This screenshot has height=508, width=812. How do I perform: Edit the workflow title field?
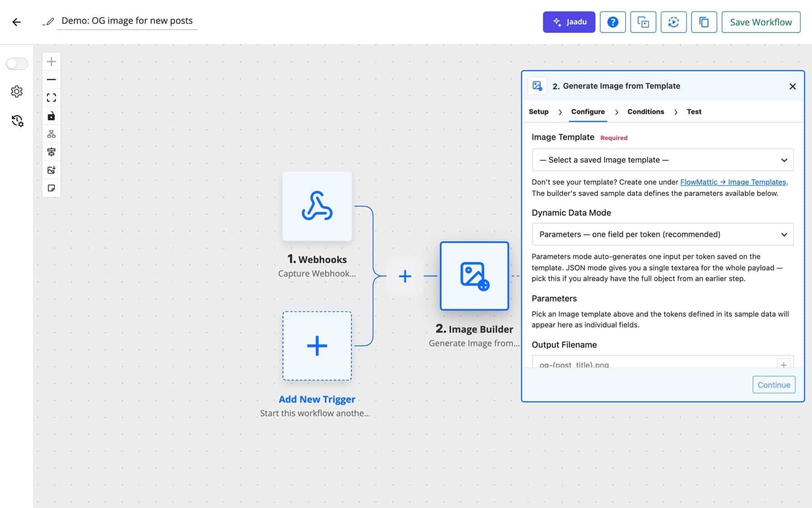pos(127,21)
